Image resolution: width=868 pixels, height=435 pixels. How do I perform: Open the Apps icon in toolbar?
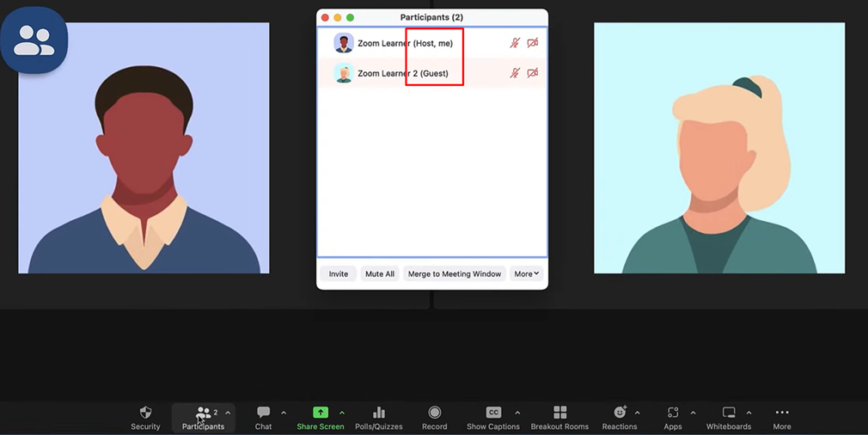[673, 414]
